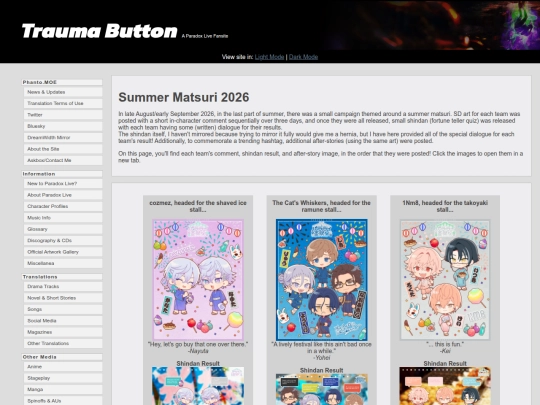The height and width of the screenshot is (405, 540).
Task: Visit the Bluesky sidebar link
Action: (63, 126)
